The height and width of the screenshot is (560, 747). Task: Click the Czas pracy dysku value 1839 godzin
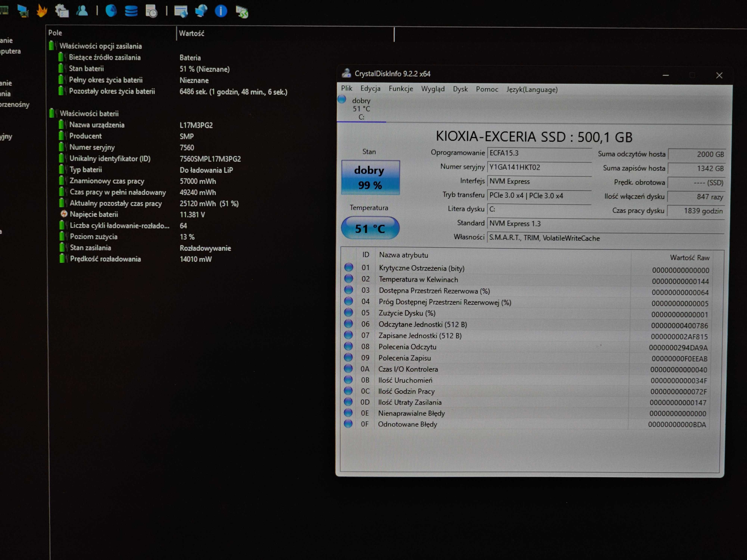click(696, 211)
